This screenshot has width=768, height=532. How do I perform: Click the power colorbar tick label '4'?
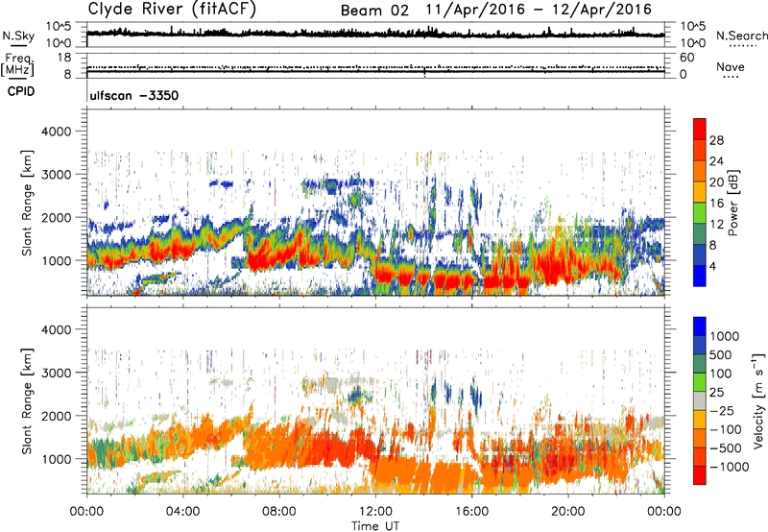[712, 266]
